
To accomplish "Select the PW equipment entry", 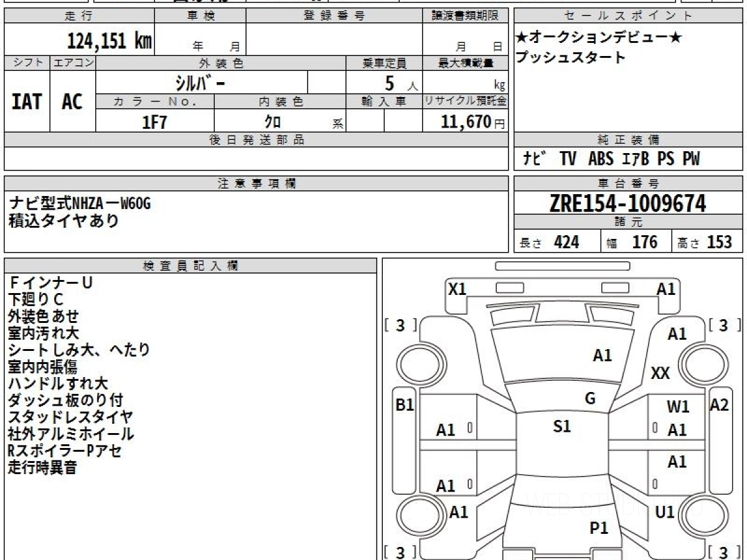I will (691, 159).
